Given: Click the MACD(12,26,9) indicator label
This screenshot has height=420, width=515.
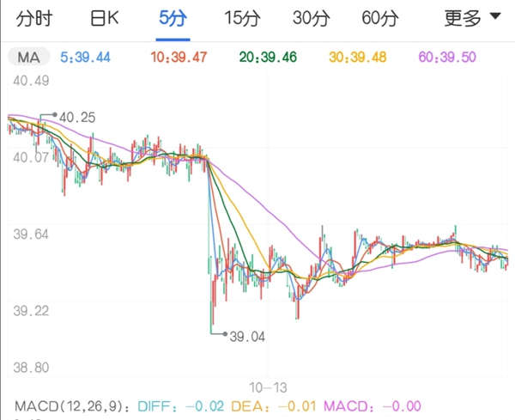Looking at the screenshot, I should pos(72,406).
